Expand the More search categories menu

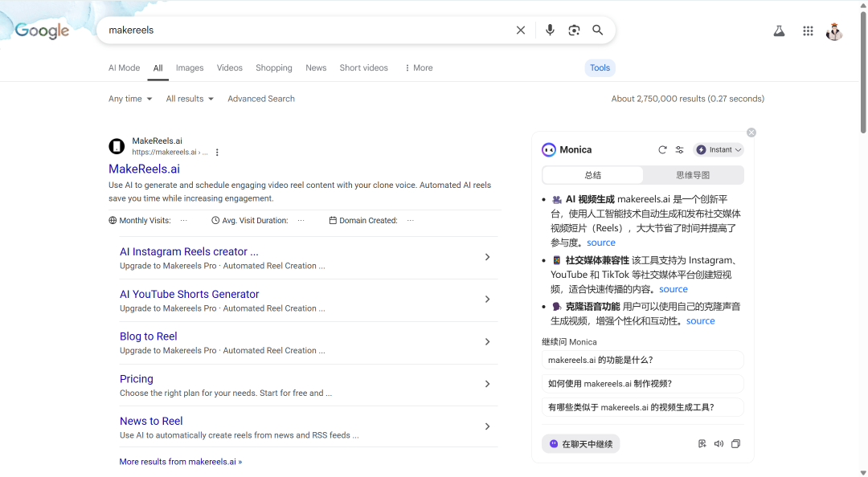point(419,67)
